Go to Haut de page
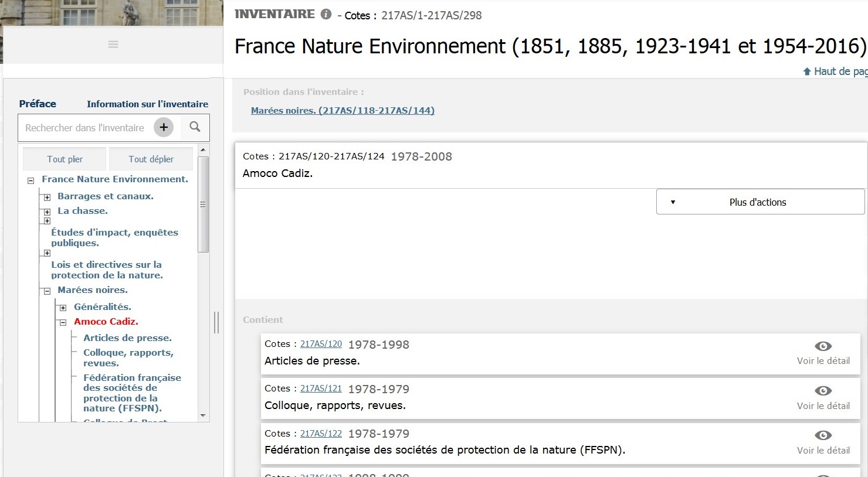868x477 pixels. pyautogui.click(x=835, y=71)
